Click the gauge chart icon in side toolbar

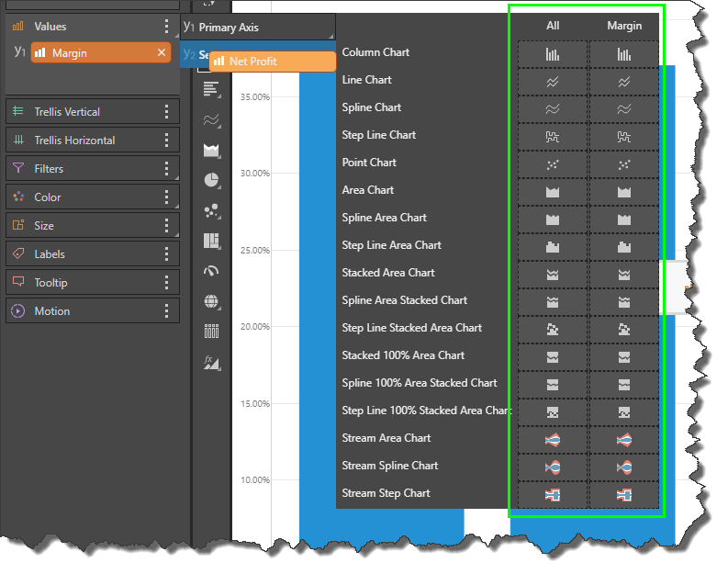click(212, 271)
